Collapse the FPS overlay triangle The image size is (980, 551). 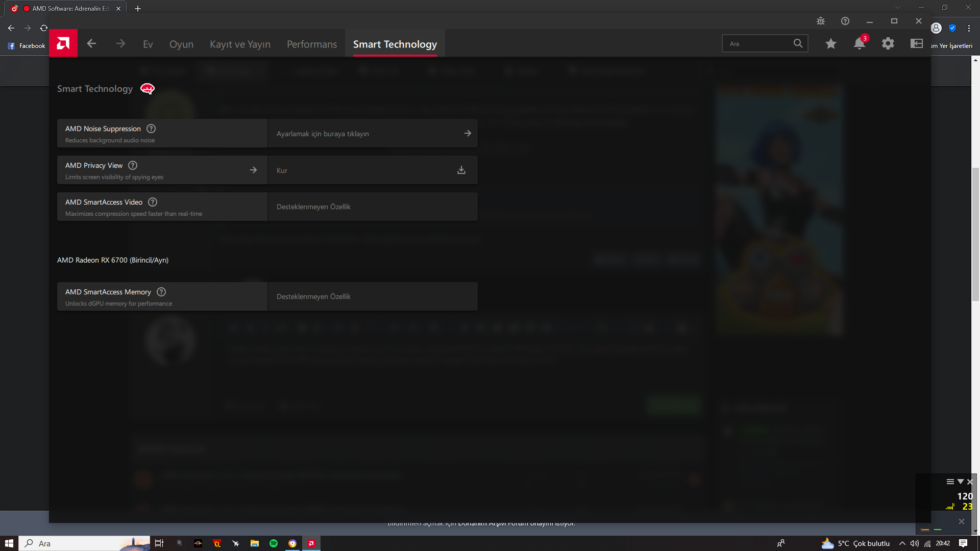(x=961, y=482)
